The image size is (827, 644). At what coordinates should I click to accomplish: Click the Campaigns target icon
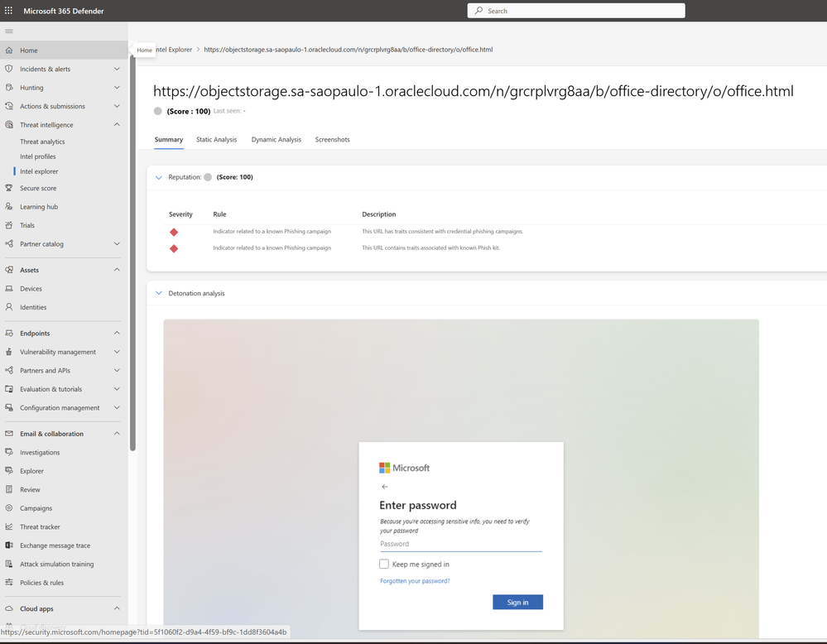pos(9,508)
